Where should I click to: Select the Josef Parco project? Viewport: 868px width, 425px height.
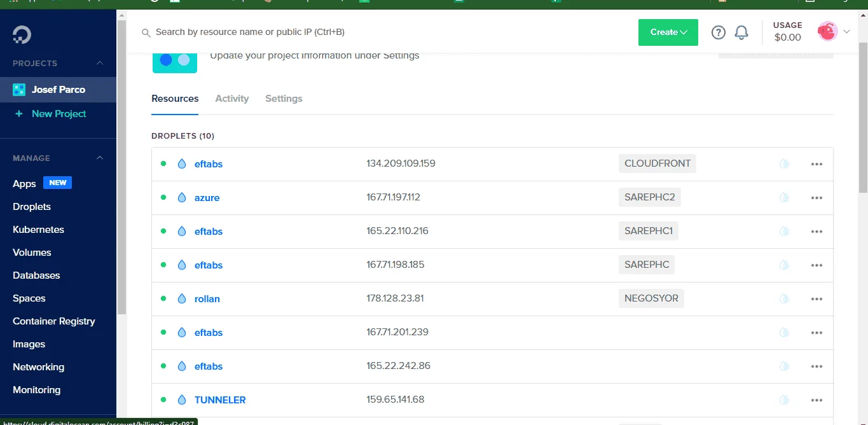[58, 90]
